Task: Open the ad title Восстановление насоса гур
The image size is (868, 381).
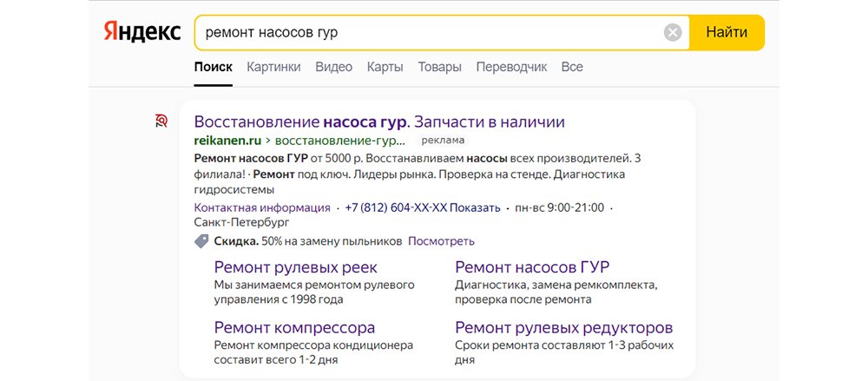Action: [379, 122]
